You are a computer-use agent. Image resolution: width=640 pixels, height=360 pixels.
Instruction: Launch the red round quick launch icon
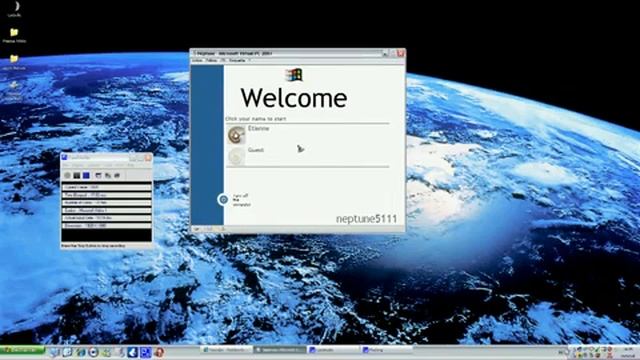pyautogui.click(x=159, y=352)
